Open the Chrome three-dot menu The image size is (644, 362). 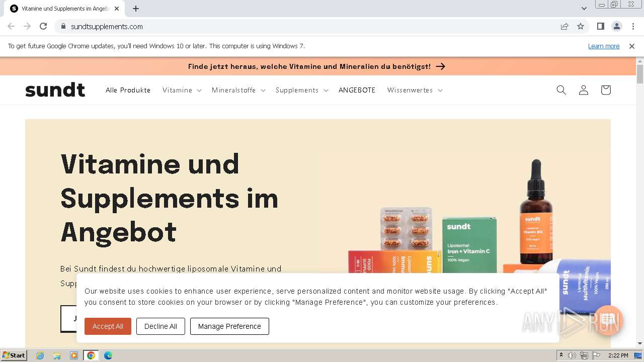pos(633,26)
